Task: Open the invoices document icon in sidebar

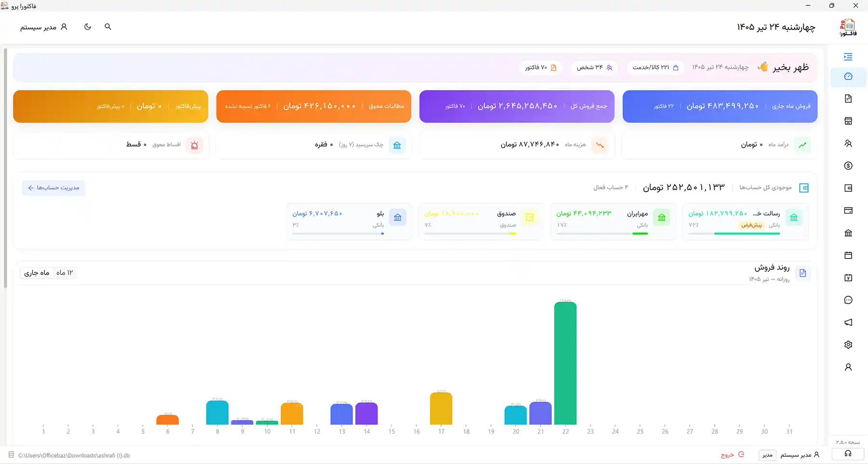Action: [848, 99]
